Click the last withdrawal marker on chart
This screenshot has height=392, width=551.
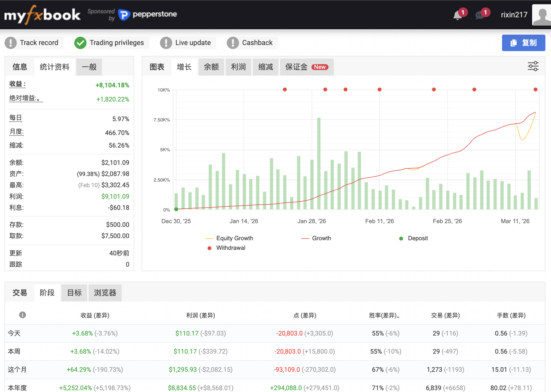pos(535,89)
